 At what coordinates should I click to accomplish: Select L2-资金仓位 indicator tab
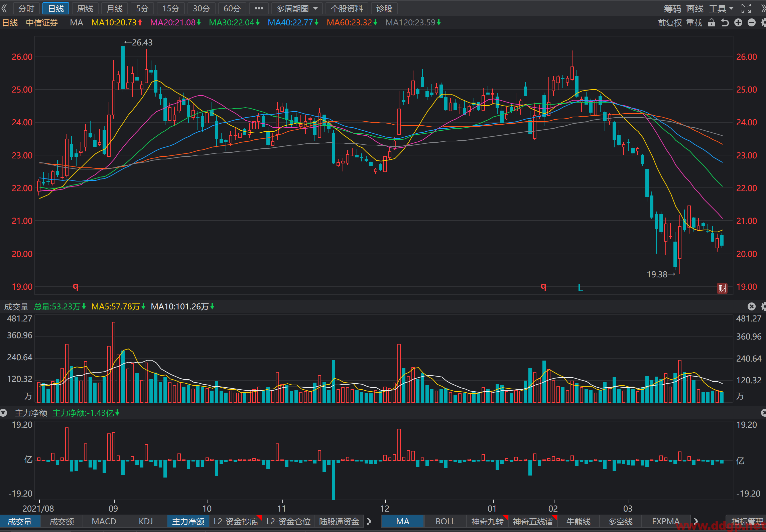[x=288, y=521]
